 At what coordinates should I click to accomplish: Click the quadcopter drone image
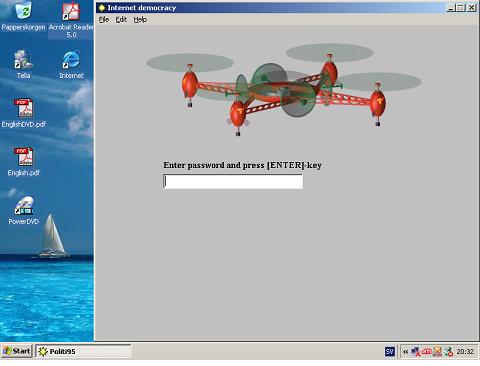click(284, 89)
